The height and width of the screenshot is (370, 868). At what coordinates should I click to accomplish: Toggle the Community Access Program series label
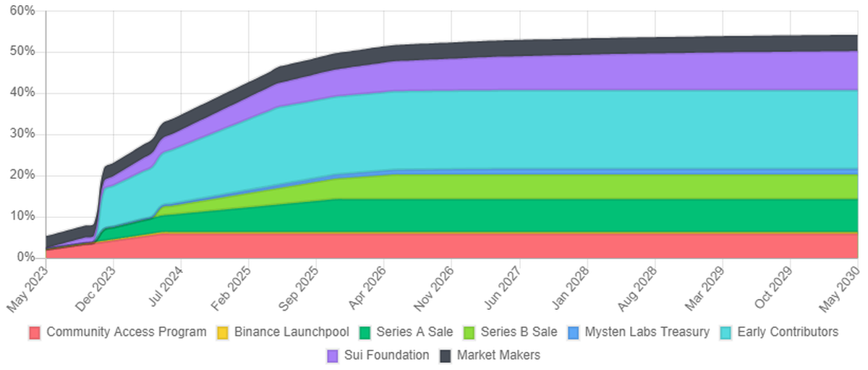pos(126,332)
